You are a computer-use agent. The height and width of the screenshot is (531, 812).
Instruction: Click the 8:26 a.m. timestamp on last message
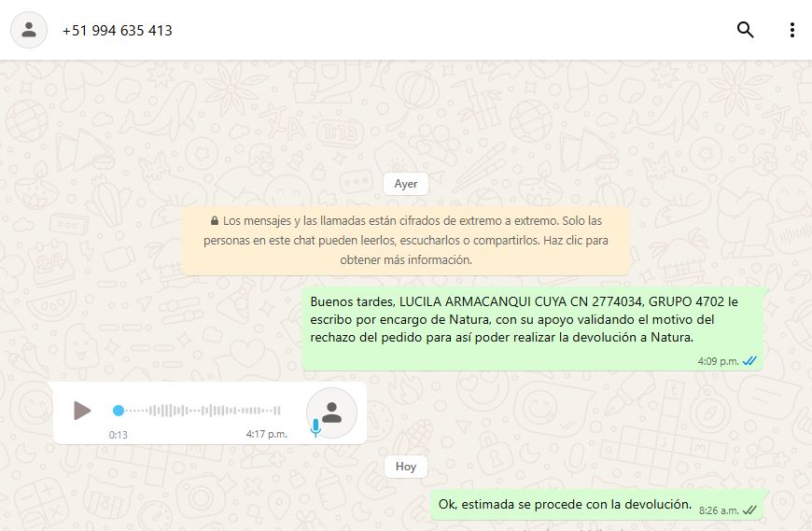tap(719, 510)
